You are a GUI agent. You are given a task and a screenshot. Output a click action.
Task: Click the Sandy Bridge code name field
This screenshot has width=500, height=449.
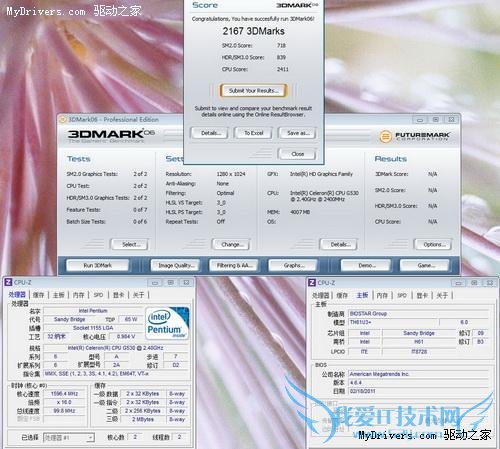click(x=69, y=319)
